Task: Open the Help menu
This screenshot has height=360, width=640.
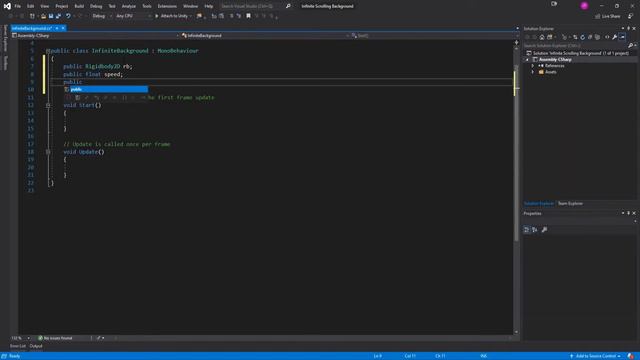Action: pyautogui.click(x=209, y=6)
